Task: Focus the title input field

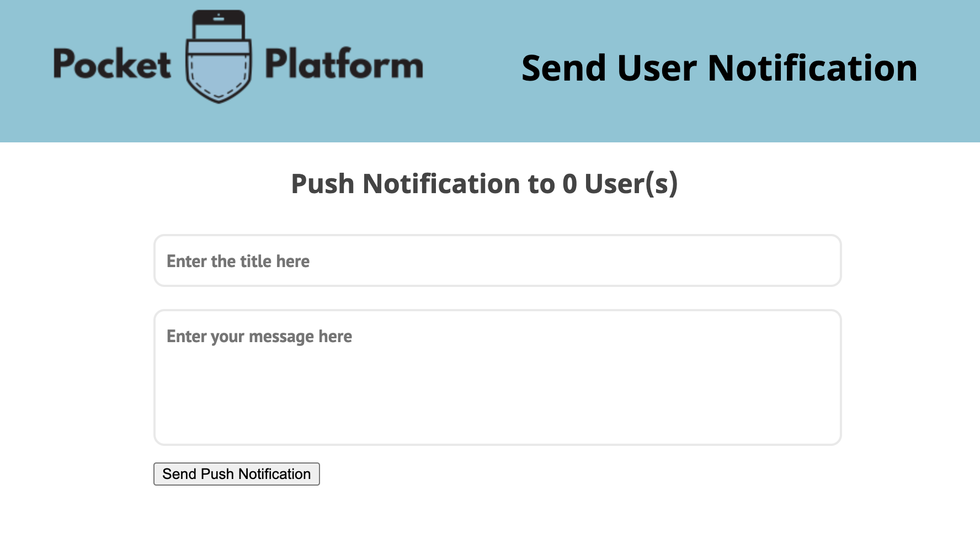Action: 497,260
